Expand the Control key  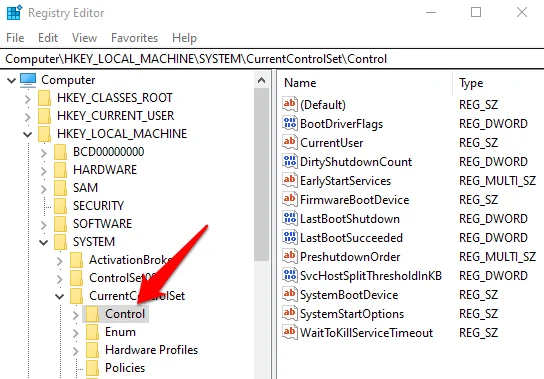coord(76,314)
